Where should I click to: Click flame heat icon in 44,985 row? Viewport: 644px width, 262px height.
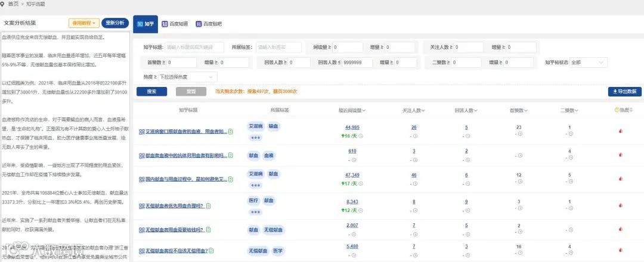click(x=621, y=131)
